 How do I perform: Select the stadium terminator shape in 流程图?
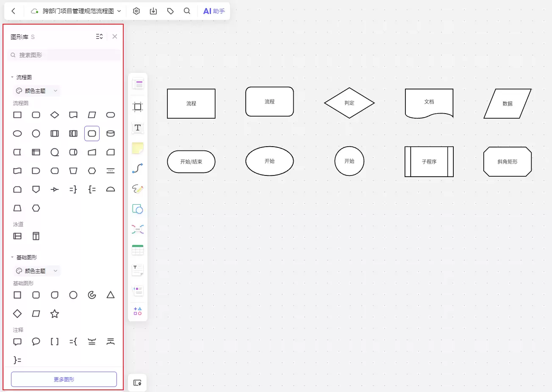(x=111, y=115)
